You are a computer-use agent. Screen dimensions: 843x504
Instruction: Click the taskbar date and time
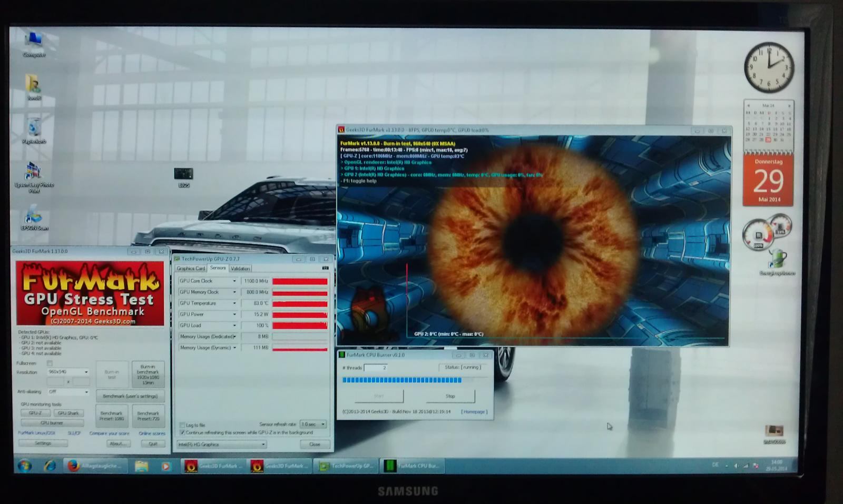point(777,466)
